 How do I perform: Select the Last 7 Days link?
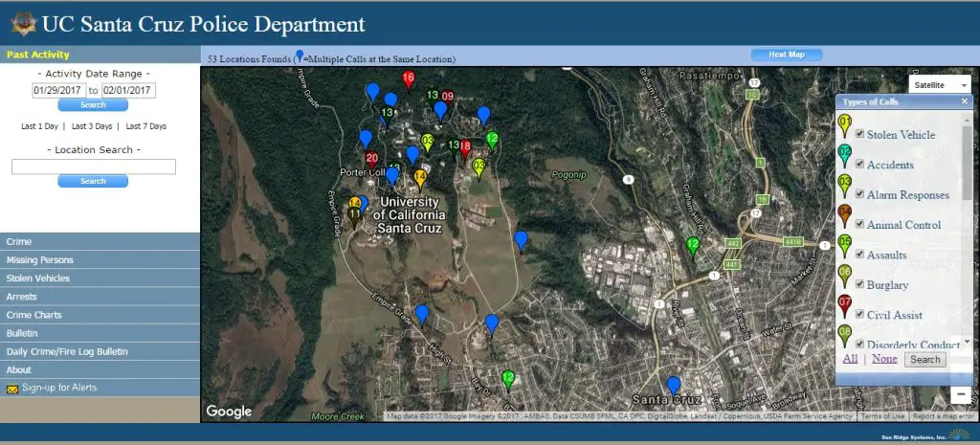[146, 126]
